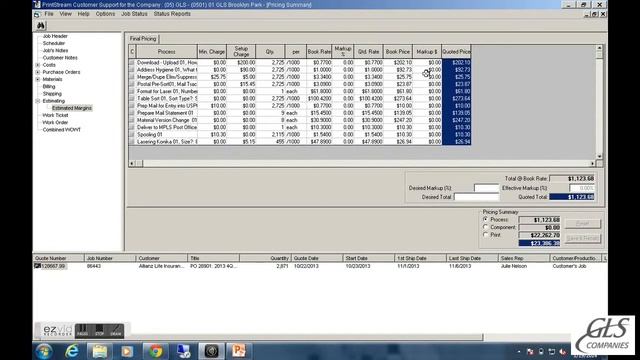Viewport: 640px width, 360px height.
Task: Click the Setup Charge column header
Action: [x=241, y=52]
